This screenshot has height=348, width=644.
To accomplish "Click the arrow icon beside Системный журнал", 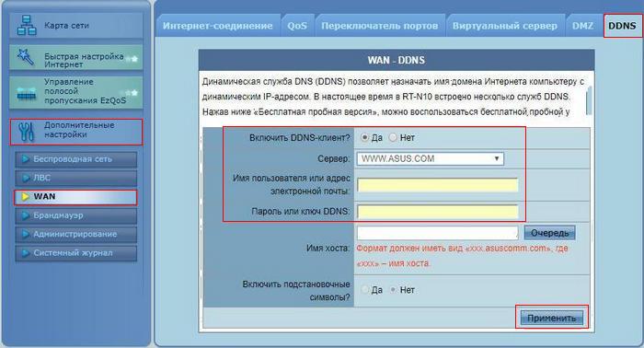I will (26, 253).
